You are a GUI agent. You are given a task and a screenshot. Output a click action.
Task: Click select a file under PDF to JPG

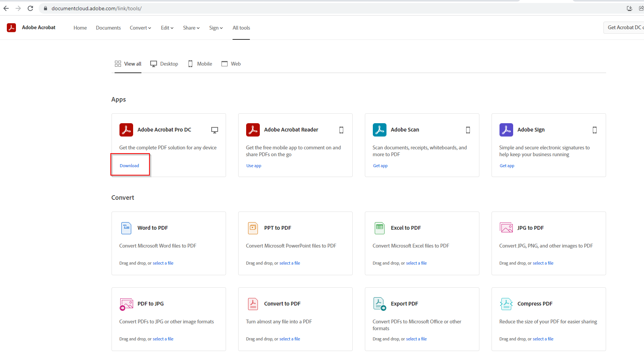tap(163, 339)
